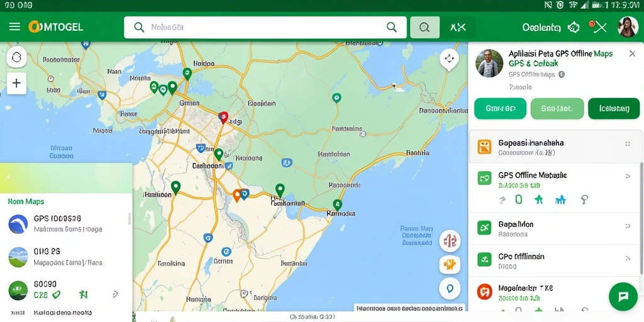Click the green pin by the coast town
This screenshot has height=322, width=644.
[337, 204]
